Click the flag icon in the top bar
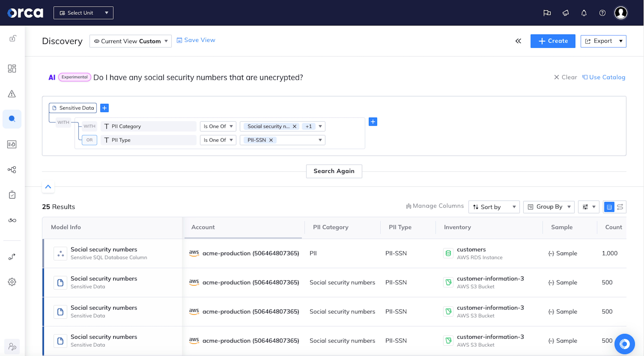Screen dimensions: 644x356 click(547, 13)
